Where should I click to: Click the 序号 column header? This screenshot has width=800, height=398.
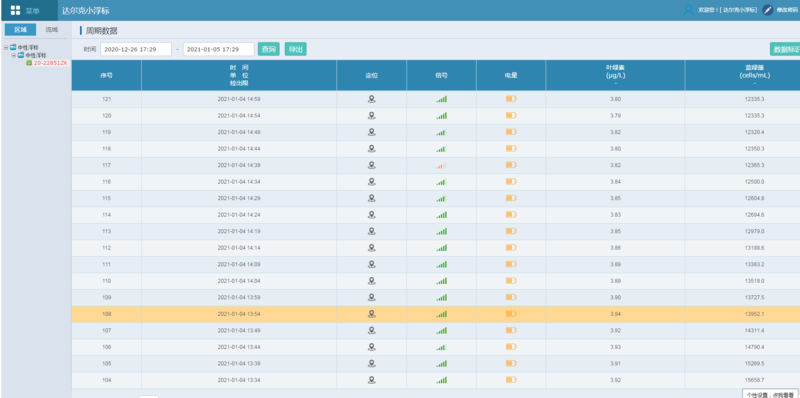point(106,75)
